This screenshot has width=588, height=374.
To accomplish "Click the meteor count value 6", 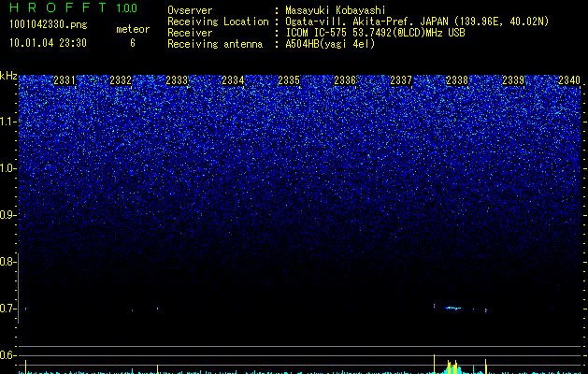I will click(x=133, y=43).
